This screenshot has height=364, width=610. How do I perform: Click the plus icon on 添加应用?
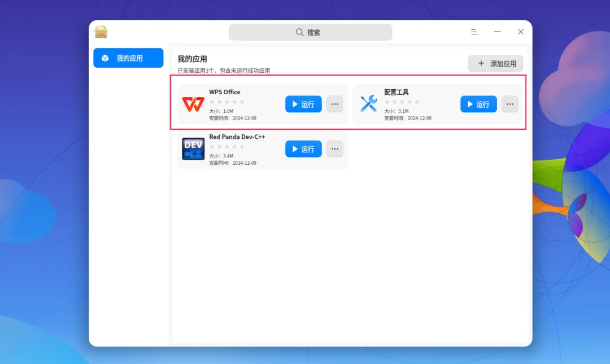click(x=481, y=63)
